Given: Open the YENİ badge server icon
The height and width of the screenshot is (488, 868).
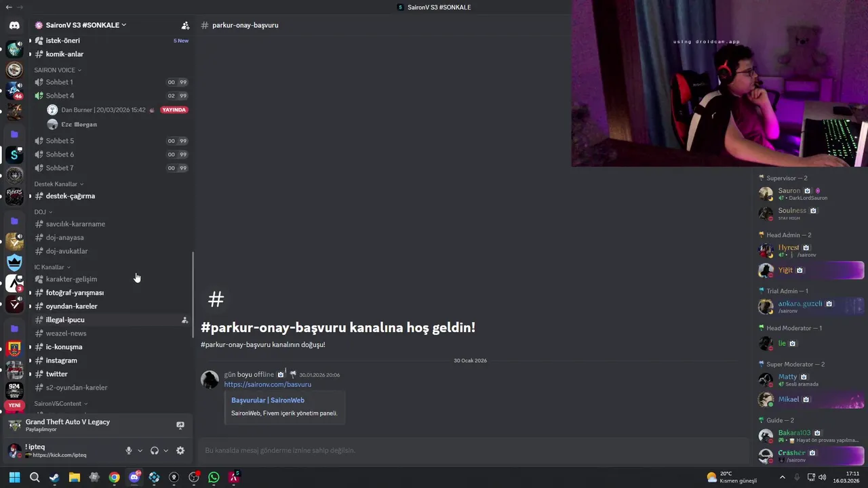Looking at the screenshot, I should [x=14, y=405].
